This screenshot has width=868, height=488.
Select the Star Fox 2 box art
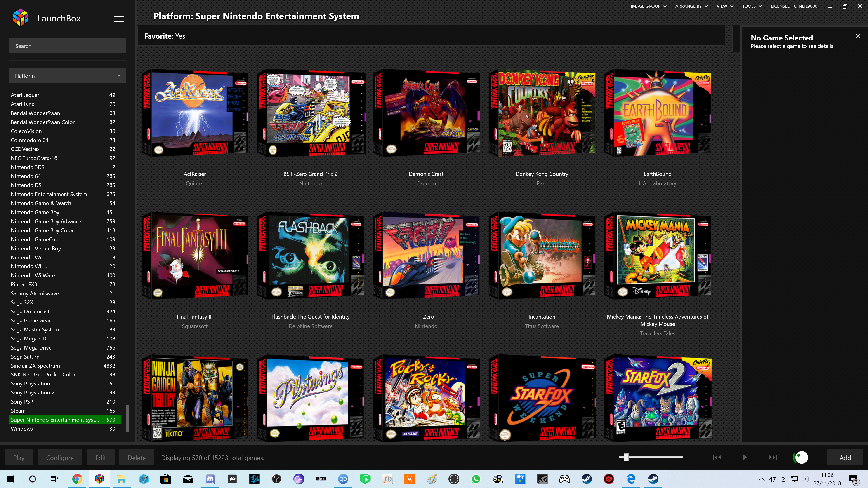tap(658, 398)
